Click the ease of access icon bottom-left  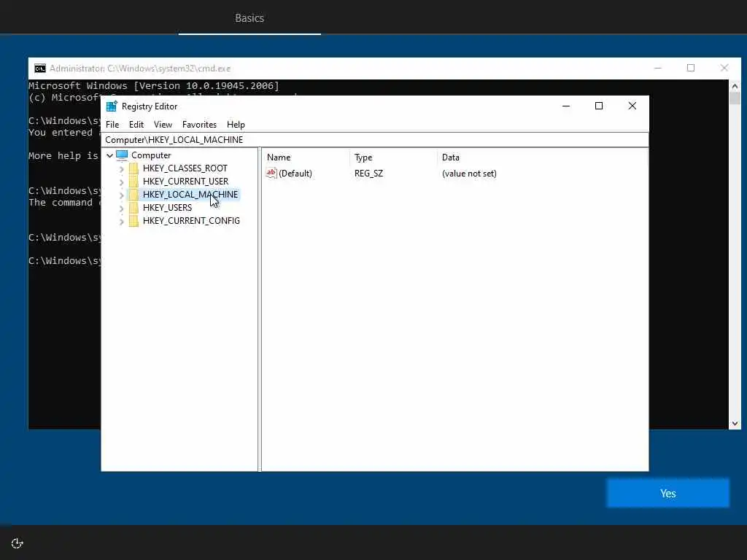(18, 543)
